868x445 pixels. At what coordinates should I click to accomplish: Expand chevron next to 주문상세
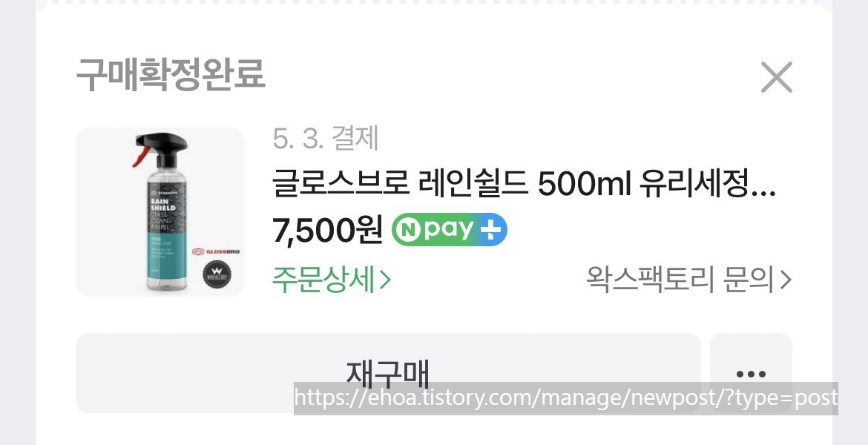(x=385, y=280)
